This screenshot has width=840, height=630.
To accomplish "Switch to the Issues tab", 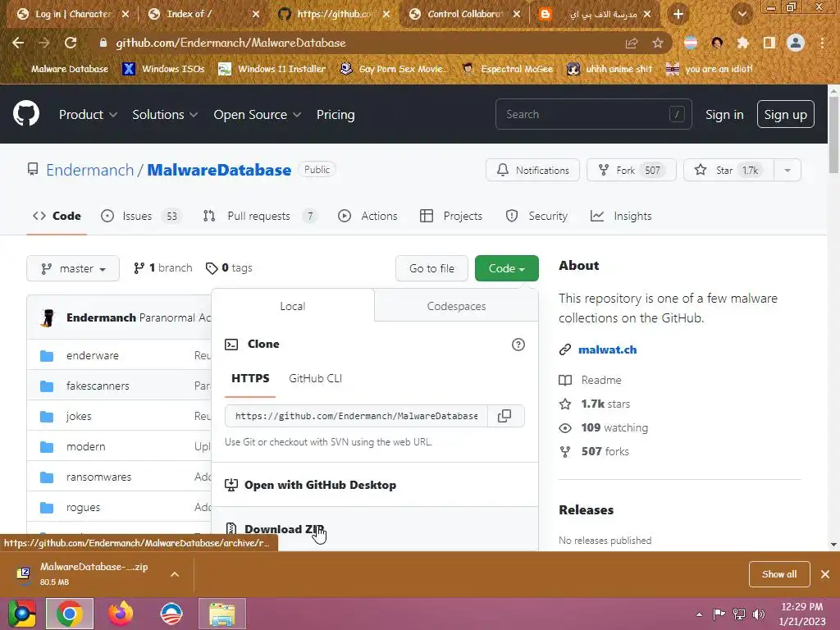I will pos(141,217).
